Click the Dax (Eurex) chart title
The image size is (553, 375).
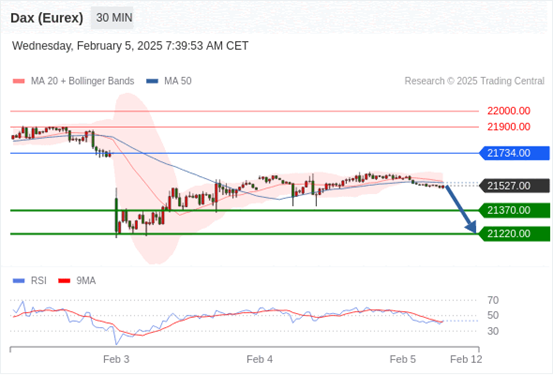tap(47, 18)
